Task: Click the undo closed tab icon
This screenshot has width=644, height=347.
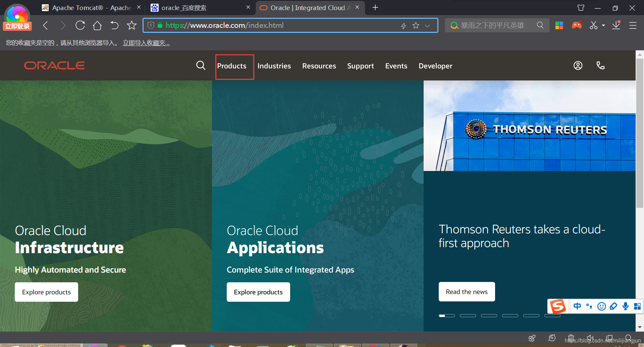Action: pos(114,25)
